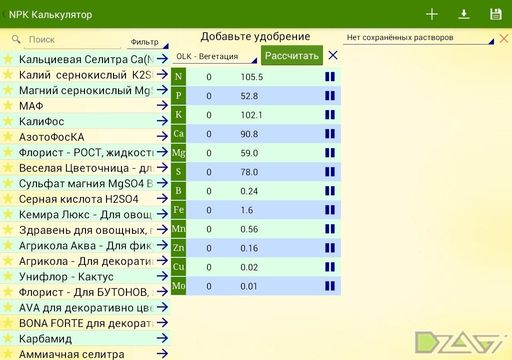Click the star beside Кальциевая Селитра
Screen dimensions: 512x360
(8, 59)
